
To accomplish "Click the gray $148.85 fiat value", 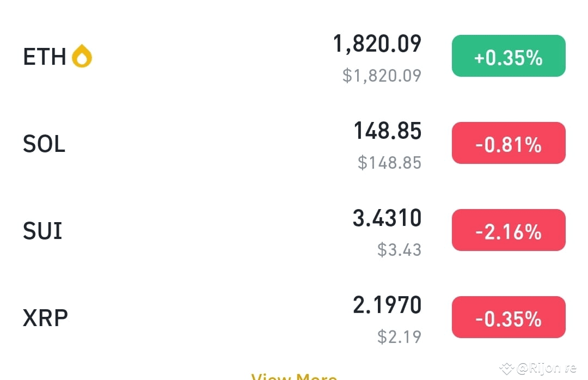I will point(389,163).
